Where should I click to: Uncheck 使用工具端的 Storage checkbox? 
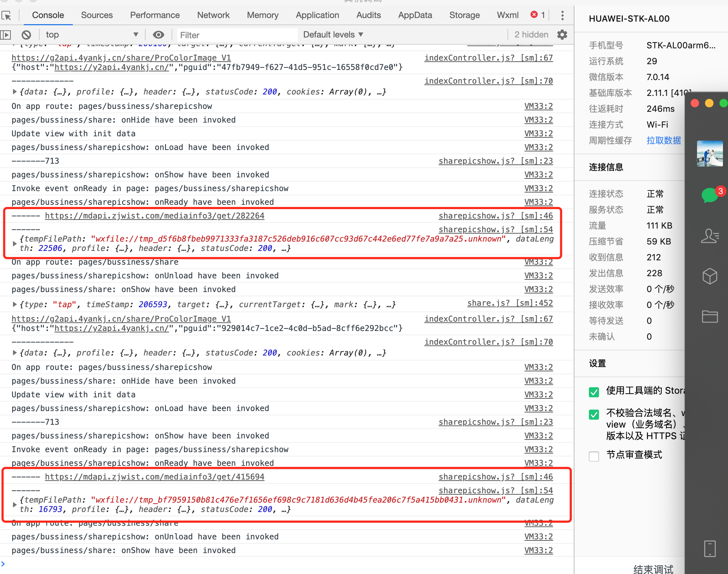[x=594, y=392]
